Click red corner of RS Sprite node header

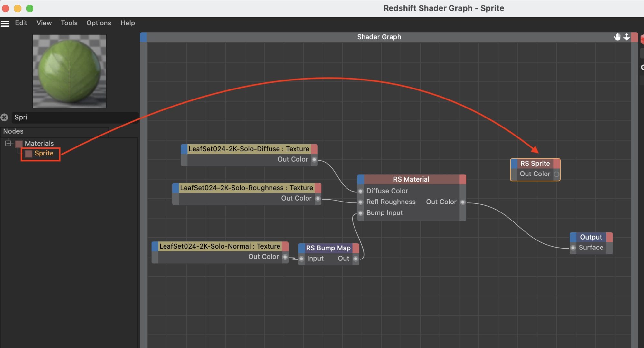coord(557,164)
